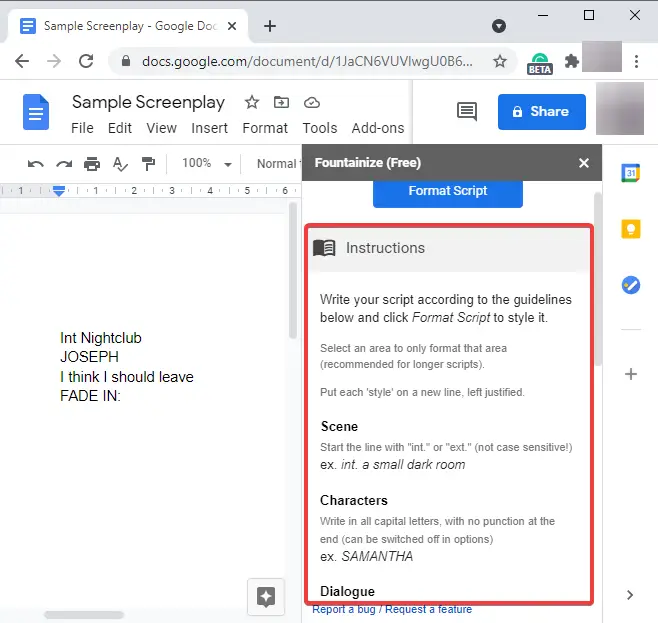The image size is (658, 623).
Task: Open the Tools menu
Action: click(x=320, y=128)
